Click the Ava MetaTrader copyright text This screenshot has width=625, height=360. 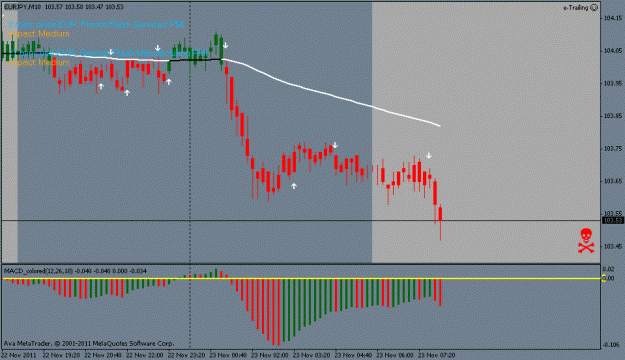click(x=89, y=344)
